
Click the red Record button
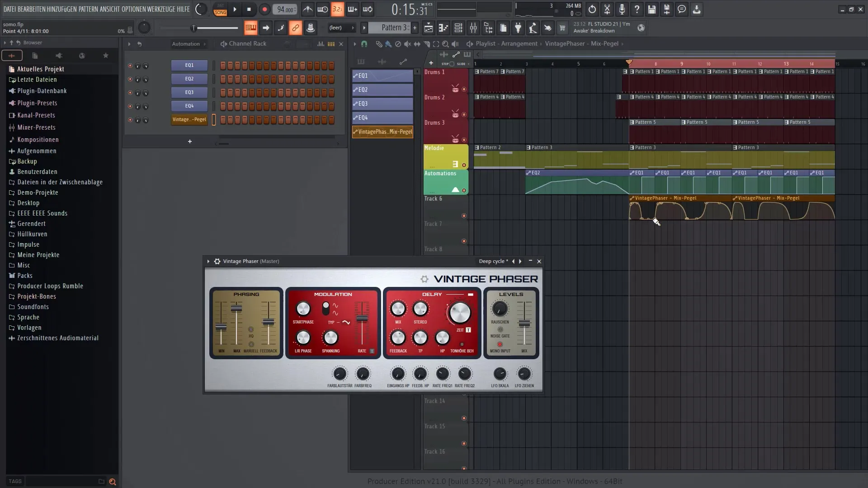264,9
